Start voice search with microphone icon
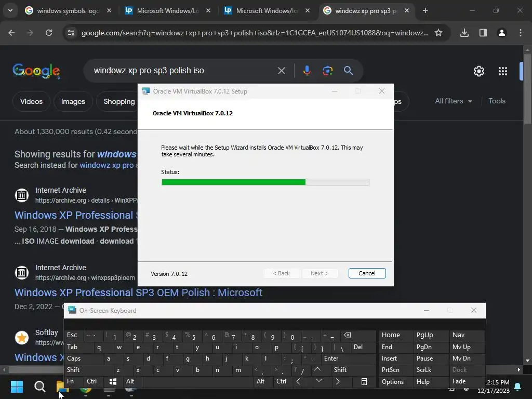This screenshot has width=532, height=399. [x=307, y=71]
